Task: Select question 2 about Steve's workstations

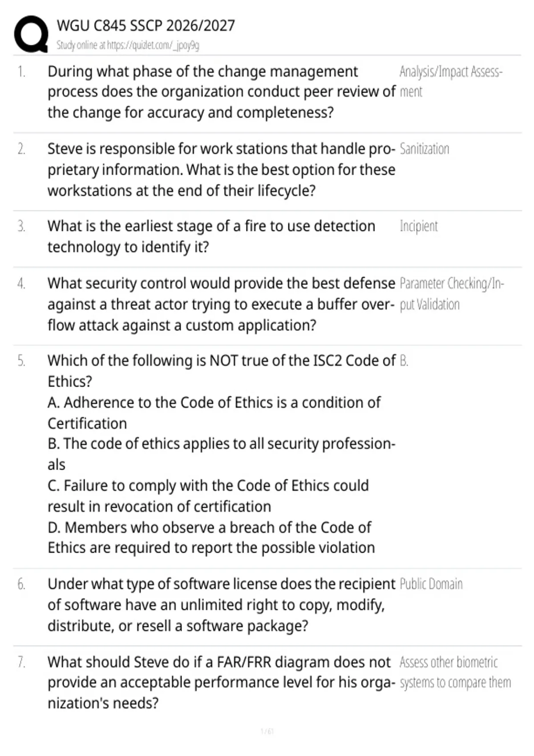Action: 221,169
